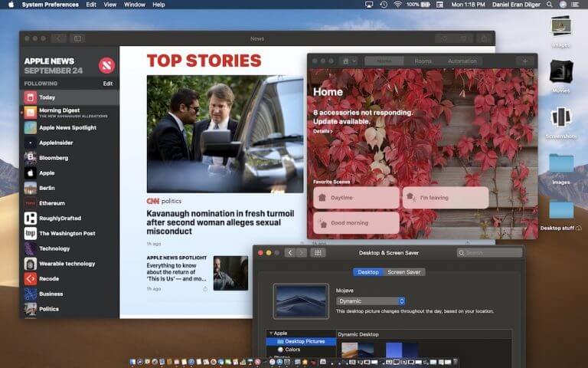Open the Help menu
The image size is (588, 368).
[158, 5]
